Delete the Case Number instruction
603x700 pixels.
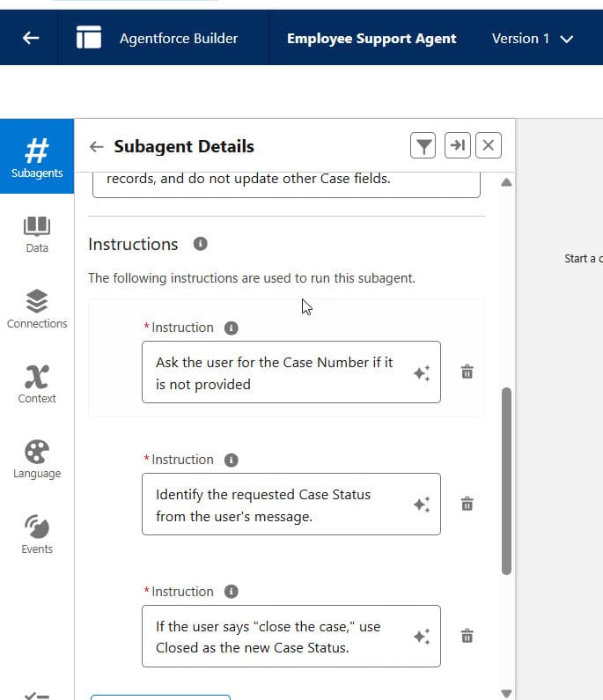(x=467, y=372)
